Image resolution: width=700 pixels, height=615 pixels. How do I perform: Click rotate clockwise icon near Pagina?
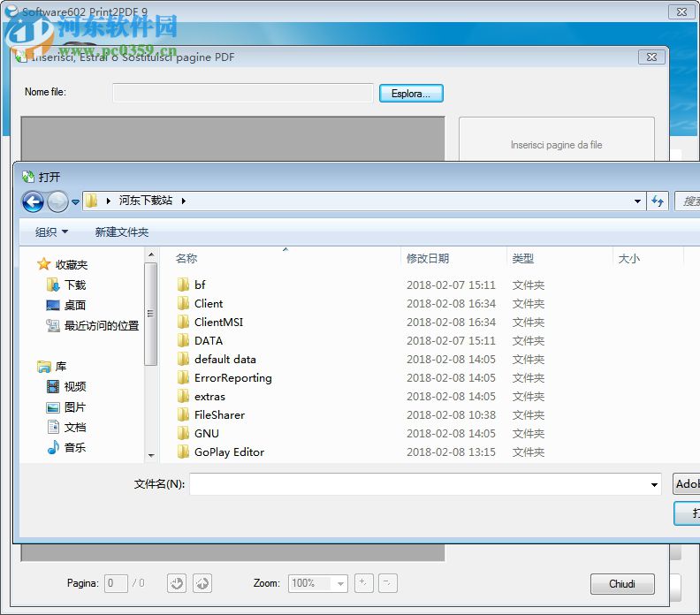click(x=202, y=583)
